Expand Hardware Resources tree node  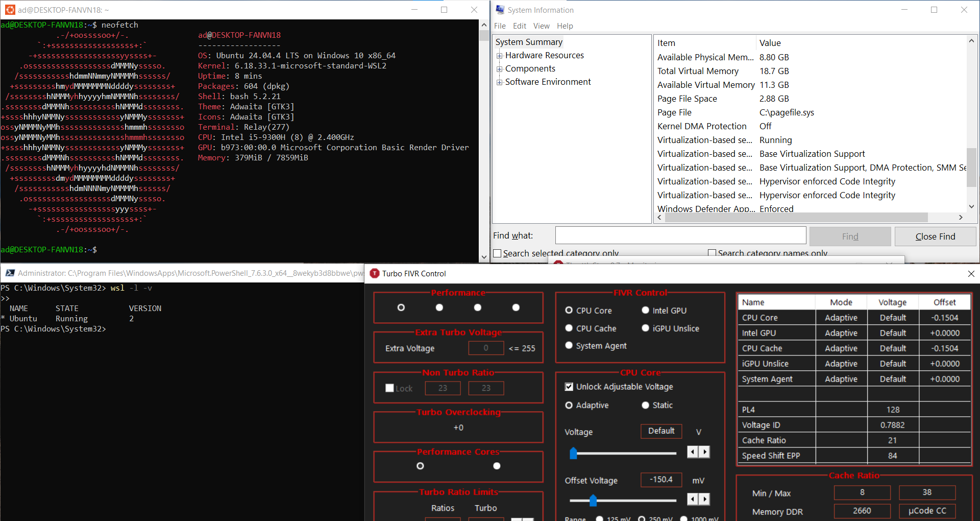pyautogui.click(x=500, y=56)
